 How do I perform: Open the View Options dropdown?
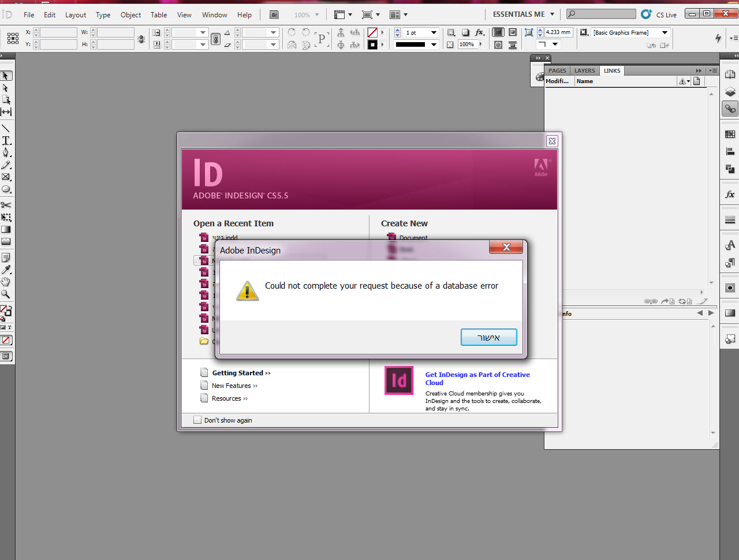(343, 15)
